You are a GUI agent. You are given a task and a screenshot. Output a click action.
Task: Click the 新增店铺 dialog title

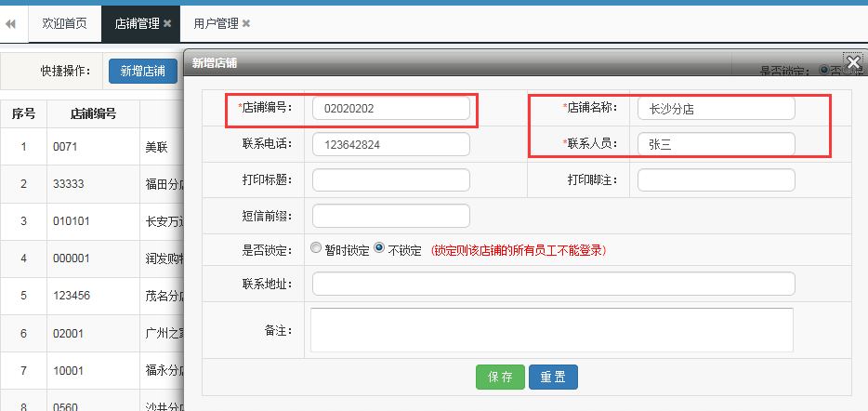(215, 63)
